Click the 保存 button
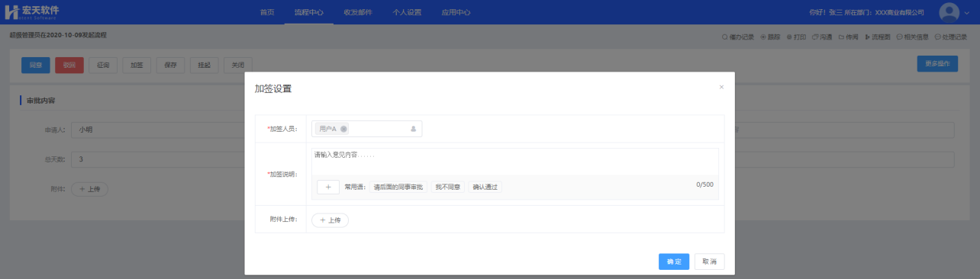The image size is (980, 279). 170,65
